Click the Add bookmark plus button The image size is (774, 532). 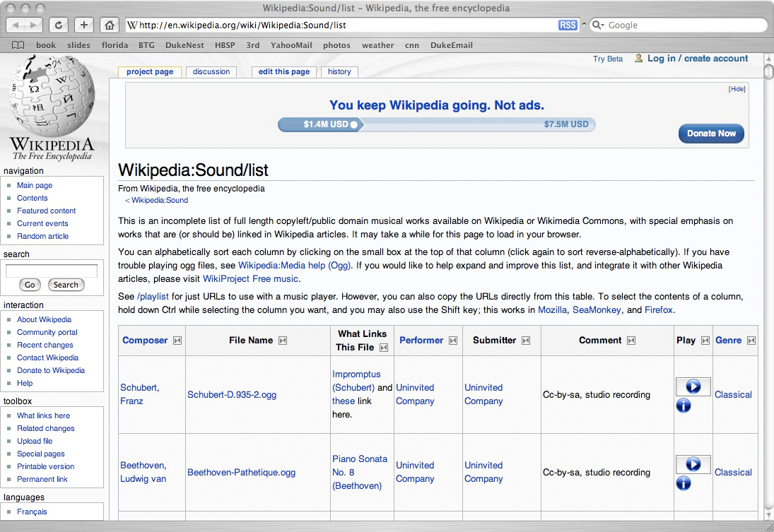pyautogui.click(x=84, y=25)
